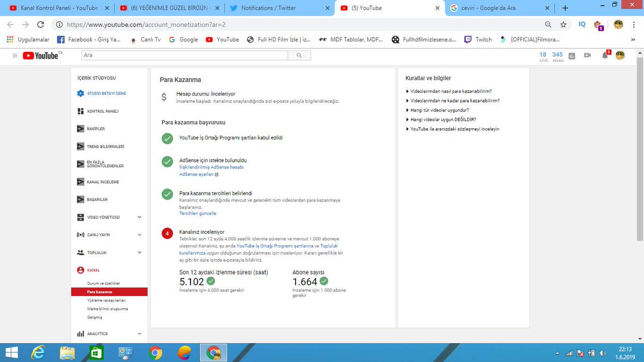Open a new browser tab
This screenshot has width=644, height=362.
[565, 8]
